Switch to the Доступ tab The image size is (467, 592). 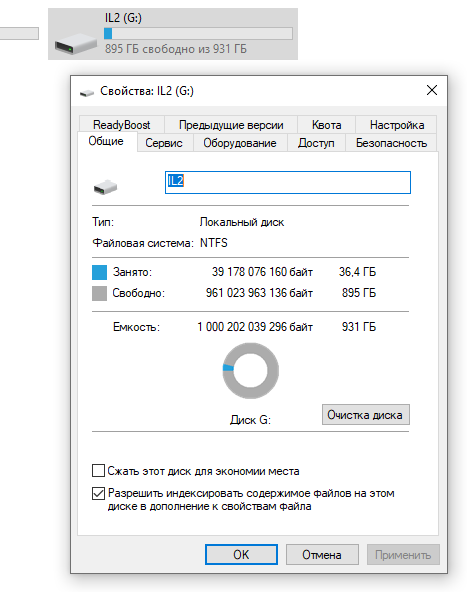(316, 143)
